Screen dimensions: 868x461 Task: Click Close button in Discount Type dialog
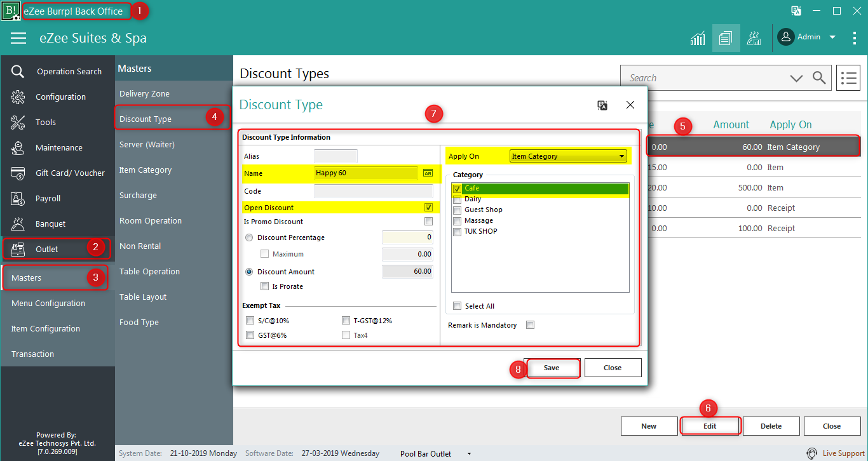(613, 368)
